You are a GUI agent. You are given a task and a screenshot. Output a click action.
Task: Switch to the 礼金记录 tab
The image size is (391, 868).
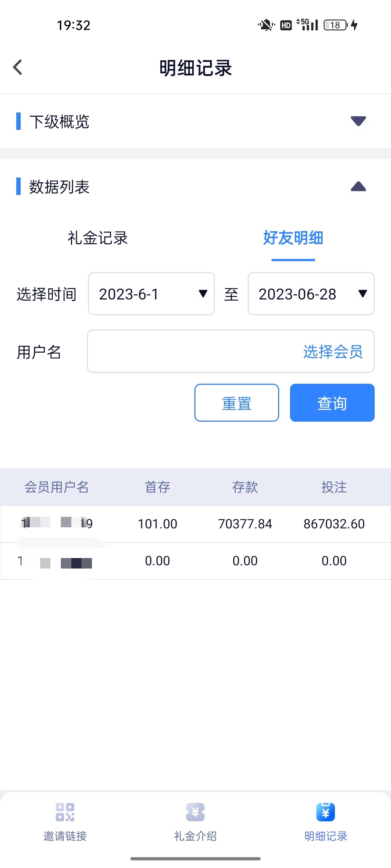tap(98, 238)
